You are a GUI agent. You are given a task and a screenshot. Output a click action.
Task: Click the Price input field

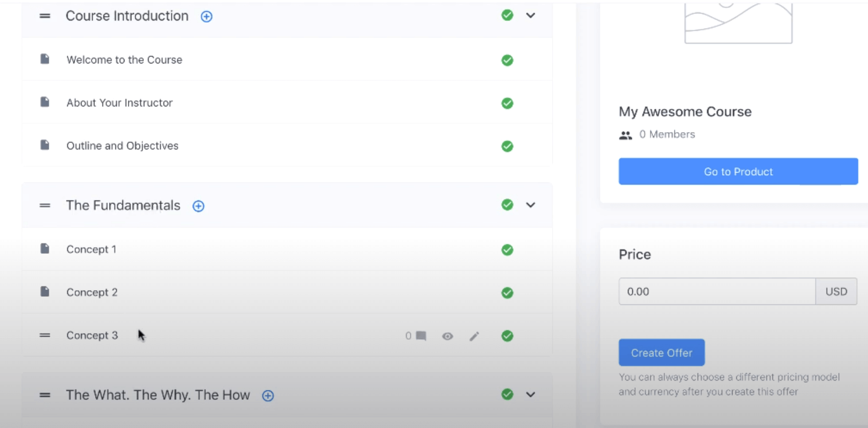(x=717, y=292)
